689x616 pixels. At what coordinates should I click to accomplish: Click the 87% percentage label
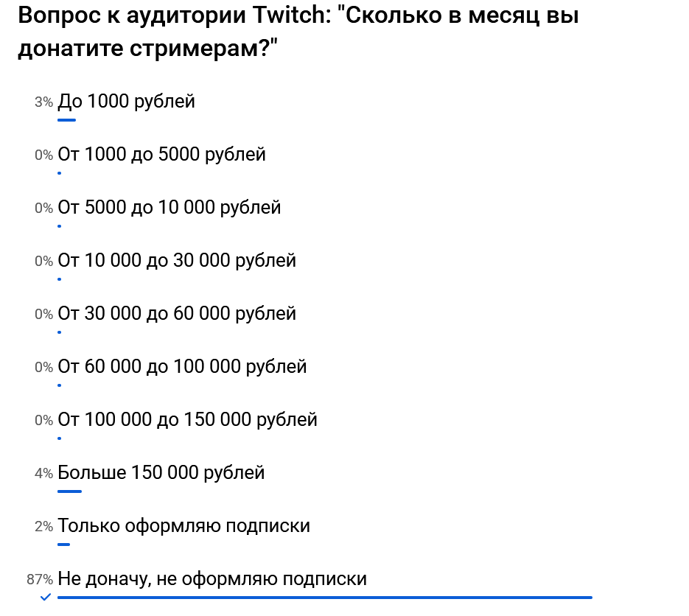coord(40,580)
